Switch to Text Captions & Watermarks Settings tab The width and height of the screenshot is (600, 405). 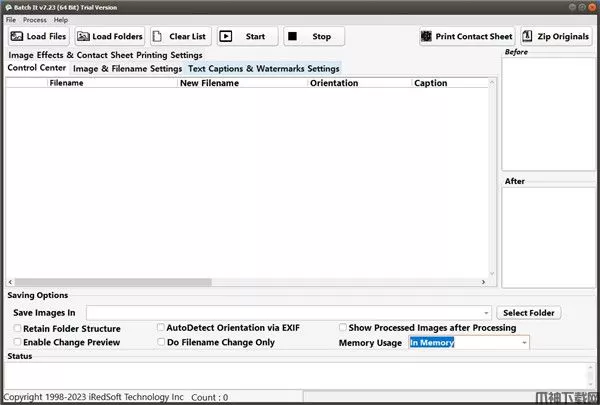pyautogui.click(x=264, y=69)
